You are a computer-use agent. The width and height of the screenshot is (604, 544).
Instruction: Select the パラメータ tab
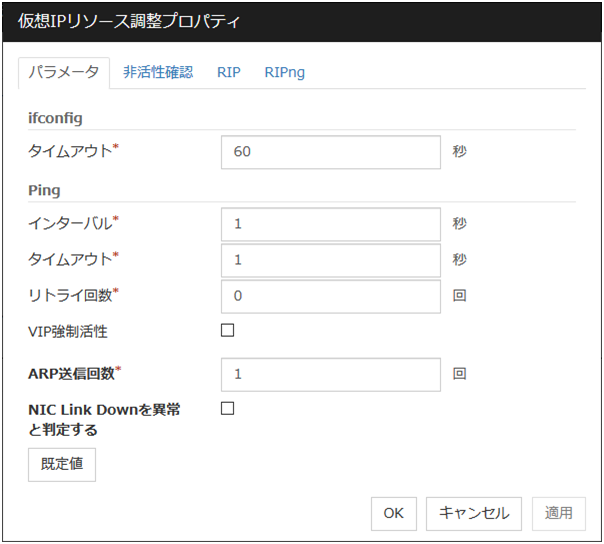tap(64, 72)
